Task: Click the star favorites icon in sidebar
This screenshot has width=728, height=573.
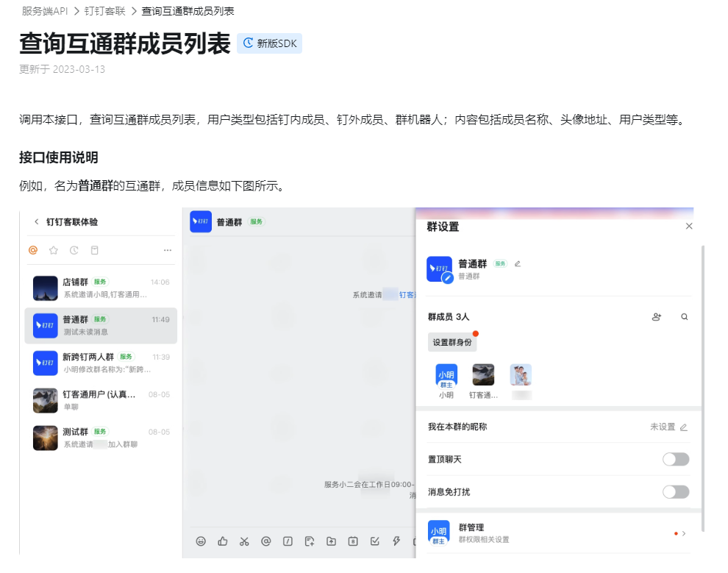Action: [x=54, y=250]
